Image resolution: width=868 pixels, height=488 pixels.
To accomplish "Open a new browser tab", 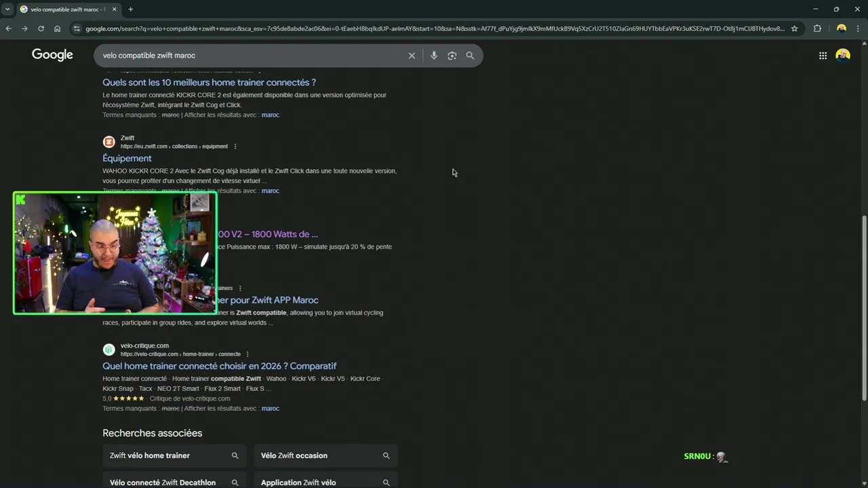I will click(x=130, y=9).
